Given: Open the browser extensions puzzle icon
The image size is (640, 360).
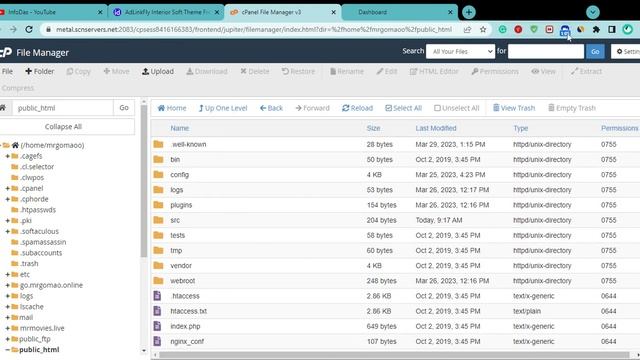Looking at the screenshot, I should point(596,29).
